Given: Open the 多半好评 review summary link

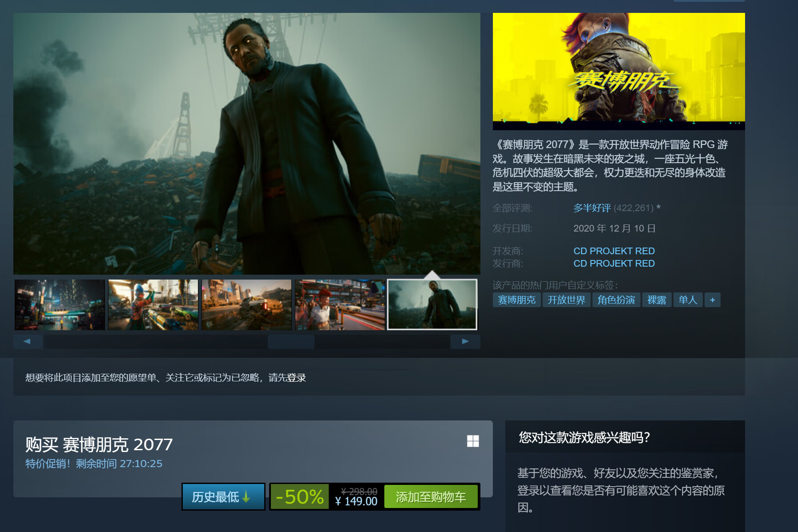Looking at the screenshot, I should point(592,208).
